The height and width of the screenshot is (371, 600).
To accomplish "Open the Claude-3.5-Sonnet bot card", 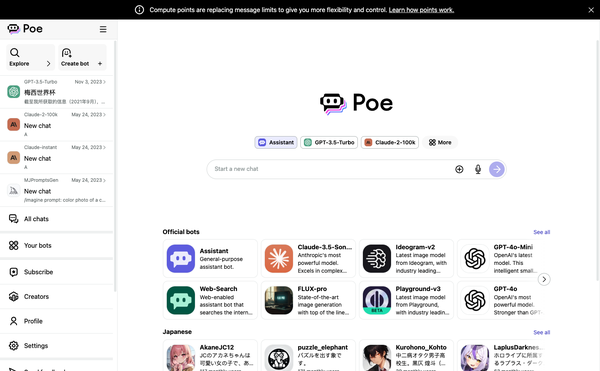I will coord(308,259).
